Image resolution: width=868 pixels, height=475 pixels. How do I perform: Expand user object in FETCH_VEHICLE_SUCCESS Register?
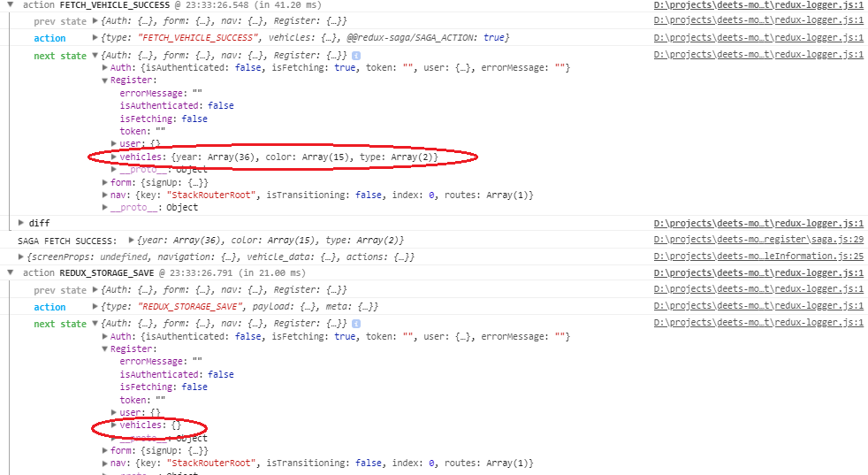pyautogui.click(x=114, y=143)
